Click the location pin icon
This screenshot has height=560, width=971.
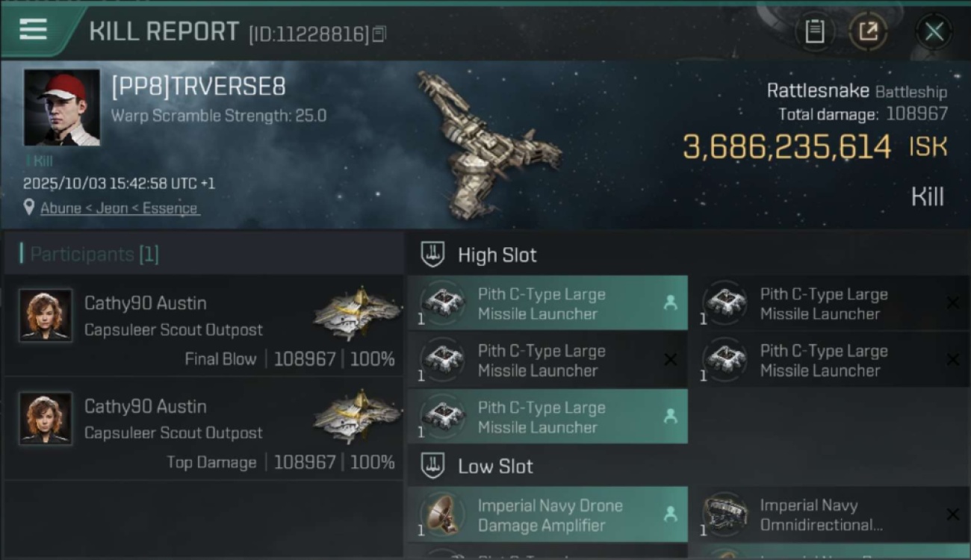[29, 208]
